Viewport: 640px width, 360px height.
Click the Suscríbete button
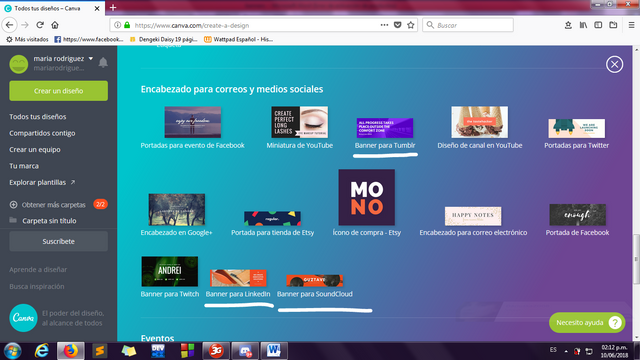point(58,241)
